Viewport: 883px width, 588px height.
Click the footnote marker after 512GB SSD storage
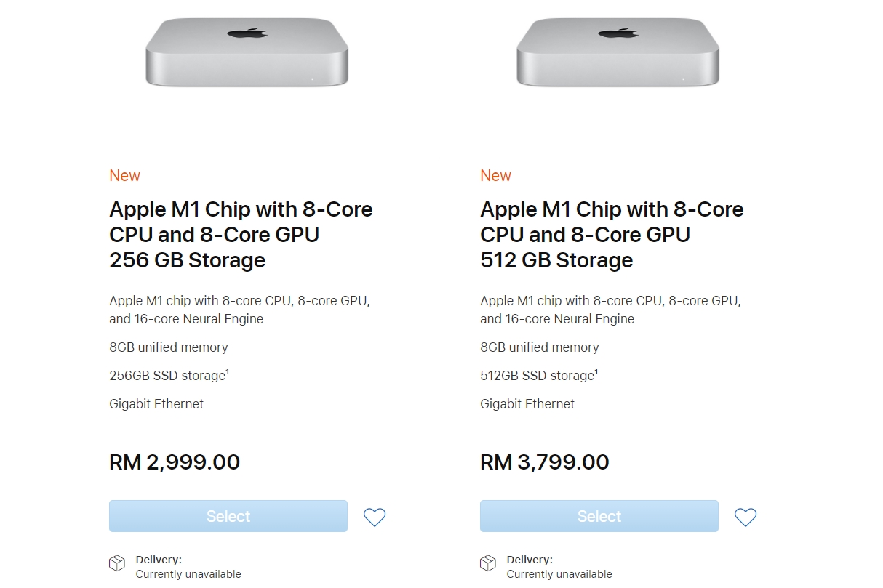(596, 372)
